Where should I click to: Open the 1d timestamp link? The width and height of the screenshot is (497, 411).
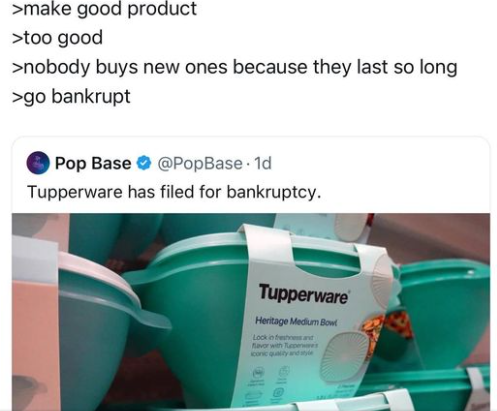pyautogui.click(x=263, y=163)
